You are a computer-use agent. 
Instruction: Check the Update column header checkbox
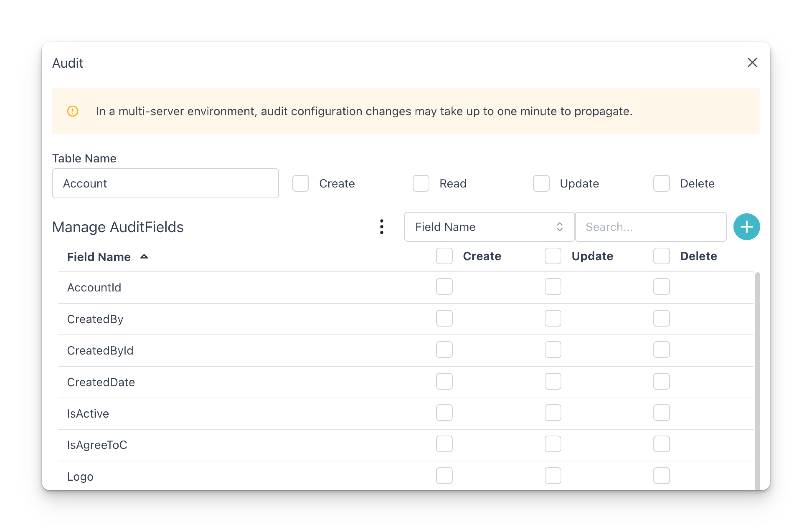[553, 256]
